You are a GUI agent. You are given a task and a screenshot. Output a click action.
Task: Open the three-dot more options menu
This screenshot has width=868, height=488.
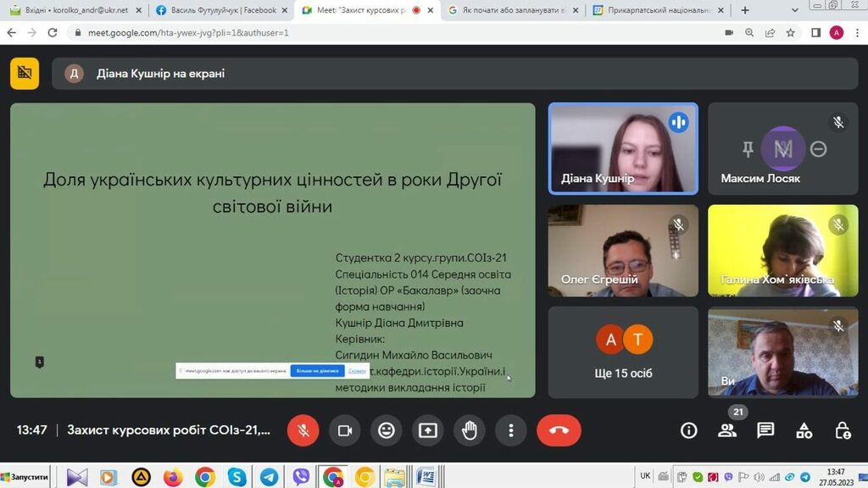tap(511, 430)
